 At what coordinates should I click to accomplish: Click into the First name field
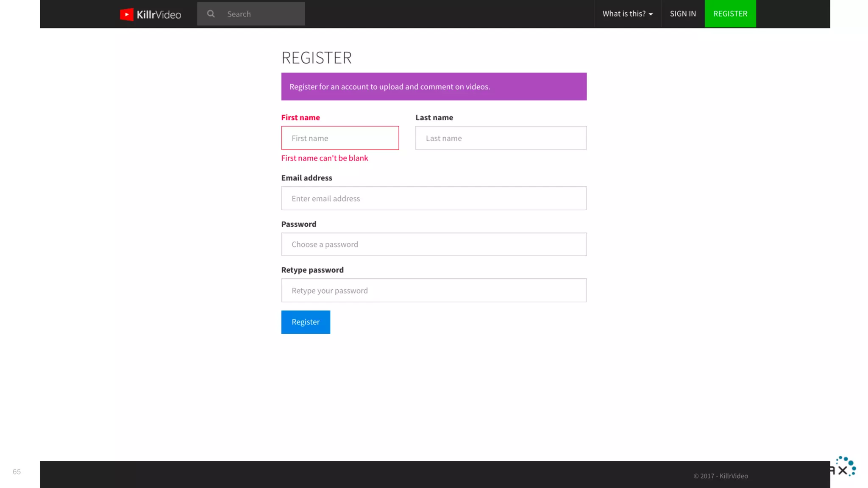(340, 138)
